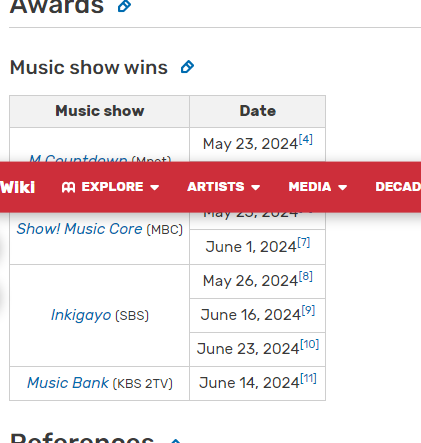Expand the MEDIA dropdown arrow
This screenshot has width=421, height=443.
(x=342, y=188)
